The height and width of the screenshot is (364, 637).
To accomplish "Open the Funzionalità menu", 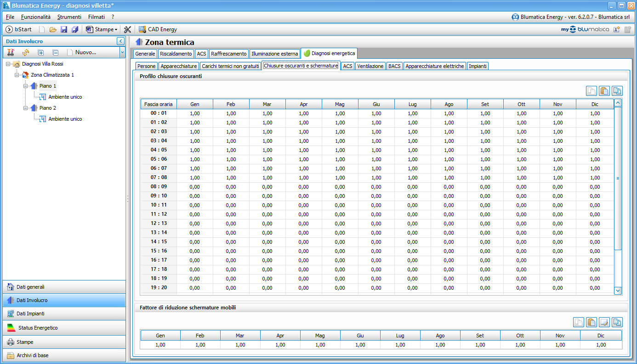I will coord(36,17).
